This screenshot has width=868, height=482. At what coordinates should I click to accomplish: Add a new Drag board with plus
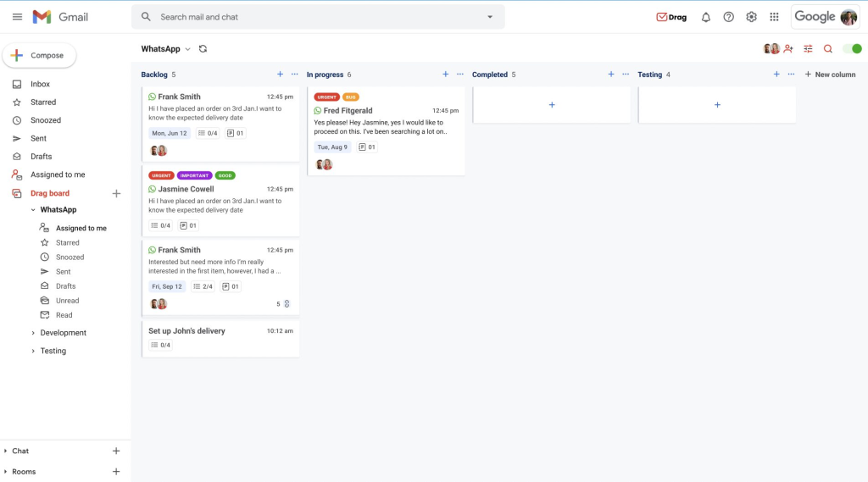[116, 193]
